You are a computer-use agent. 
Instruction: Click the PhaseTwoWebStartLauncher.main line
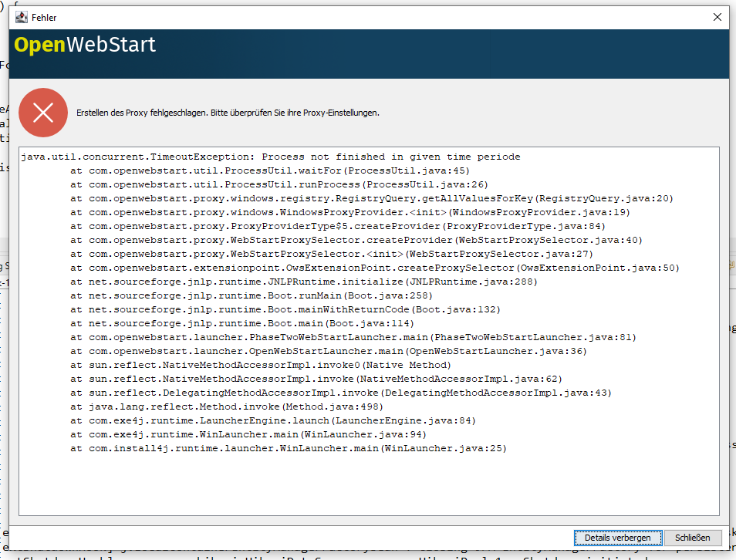click(353, 338)
